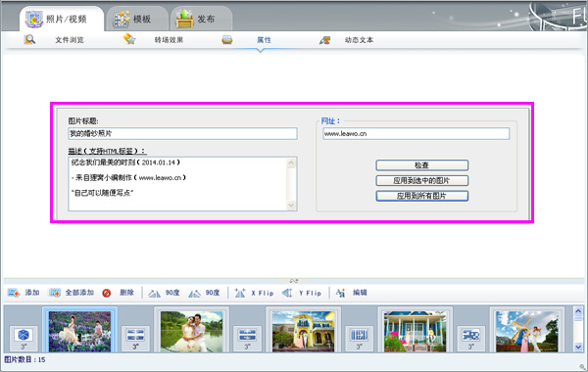
Task: Click the 删除 label
Action: (126, 293)
